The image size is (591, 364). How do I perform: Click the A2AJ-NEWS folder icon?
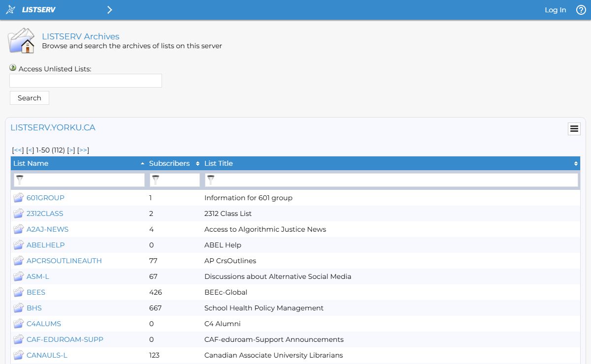point(19,229)
